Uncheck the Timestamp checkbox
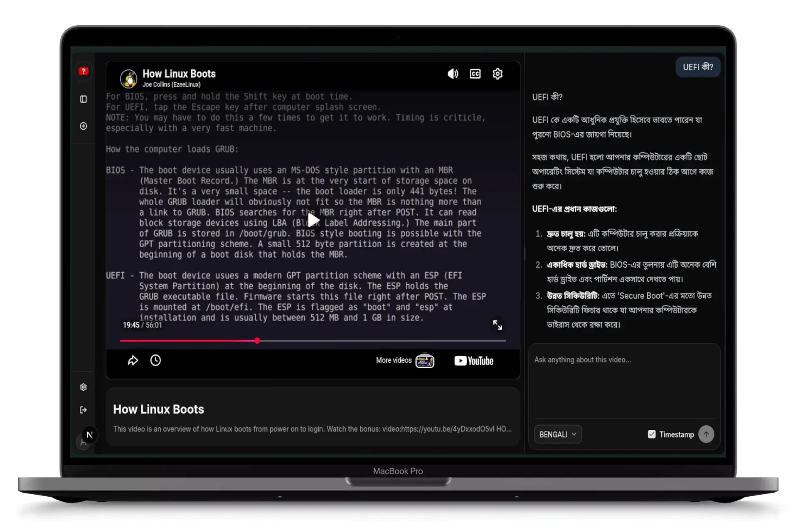The height and width of the screenshot is (532, 798). [652, 434]
